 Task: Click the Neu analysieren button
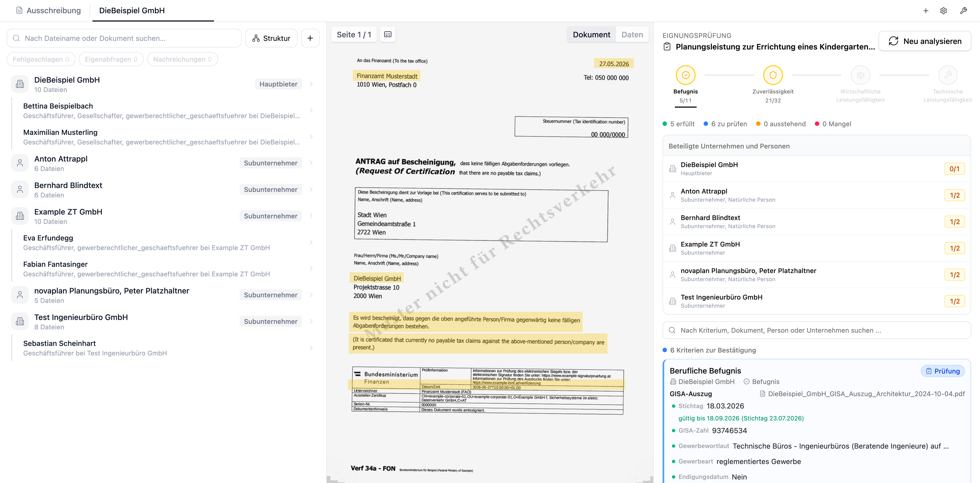(924, 41)
